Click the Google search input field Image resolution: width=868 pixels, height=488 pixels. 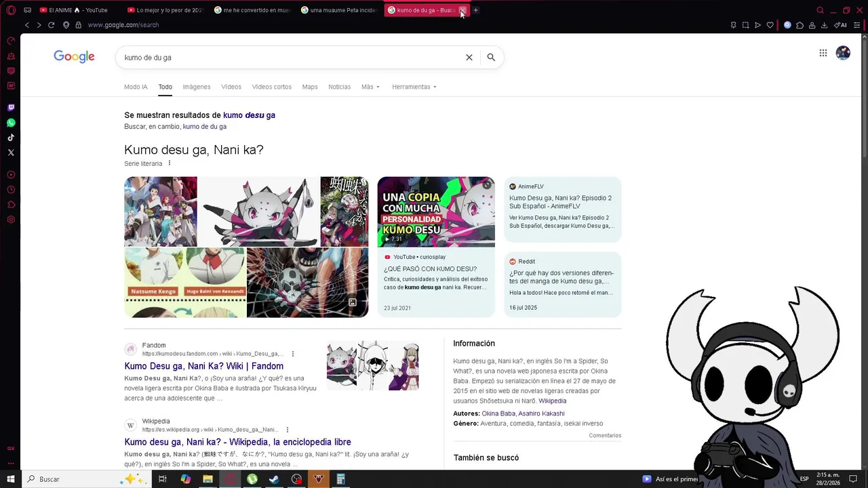pyautogui.click(x=292, y=58)
